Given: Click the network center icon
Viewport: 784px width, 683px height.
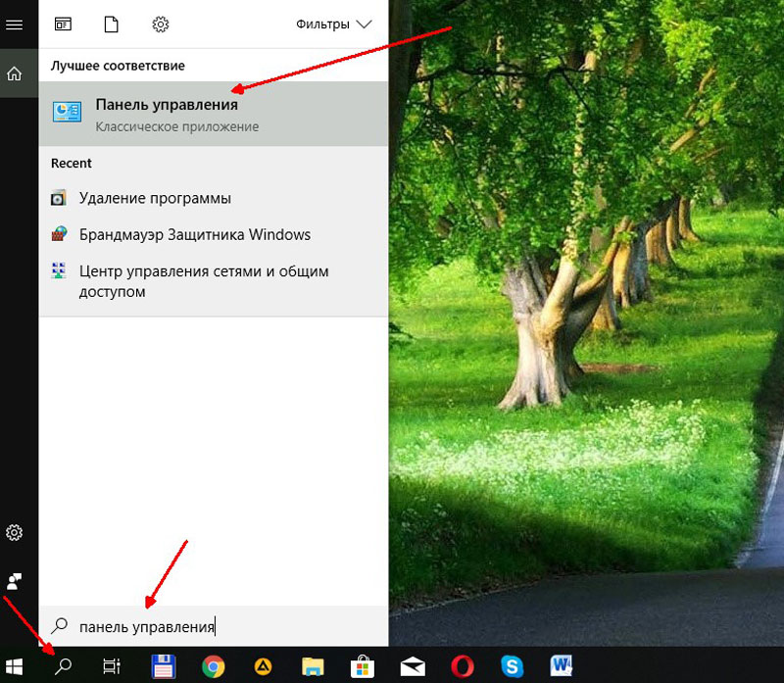Looking at the screenshot, I should click(x=59, y=270).
